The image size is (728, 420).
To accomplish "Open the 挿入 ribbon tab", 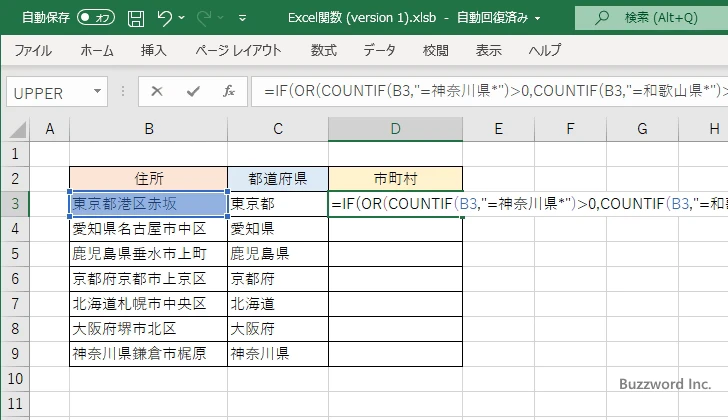I will pyautogui.click(x=154, y=50).
